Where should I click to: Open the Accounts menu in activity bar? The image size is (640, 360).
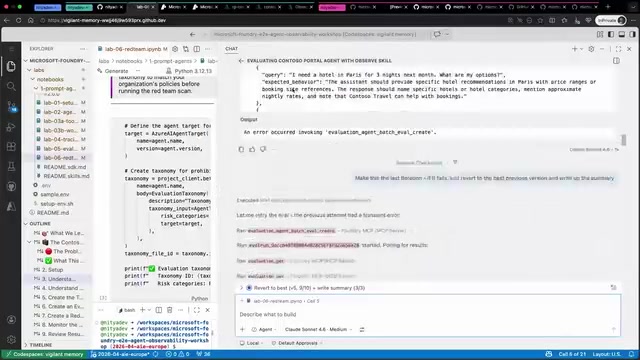pos(11,320)
